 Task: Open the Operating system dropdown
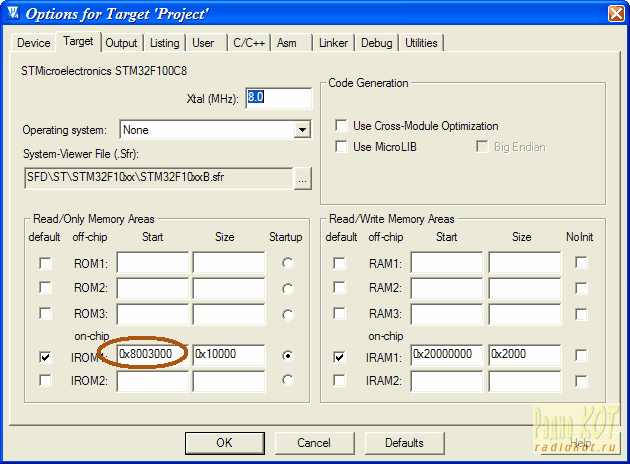click(302, 130)
